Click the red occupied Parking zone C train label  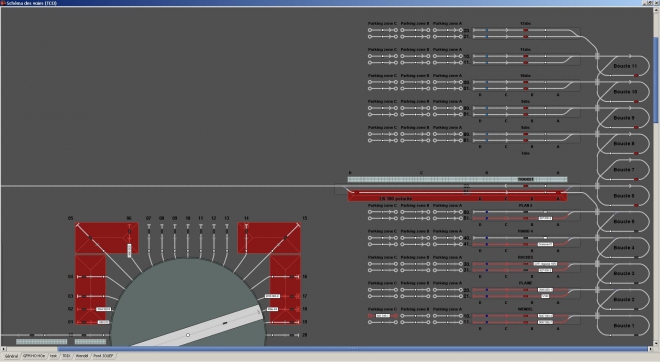(x=383, y=316)
